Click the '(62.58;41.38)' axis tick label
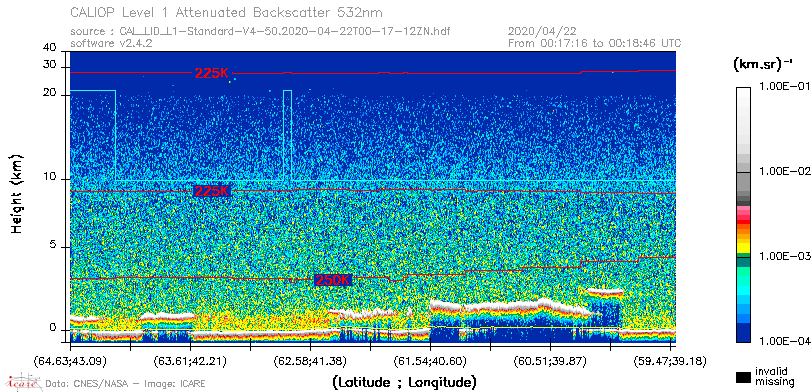Screen dimensions: 811x392 pos(310,360)
